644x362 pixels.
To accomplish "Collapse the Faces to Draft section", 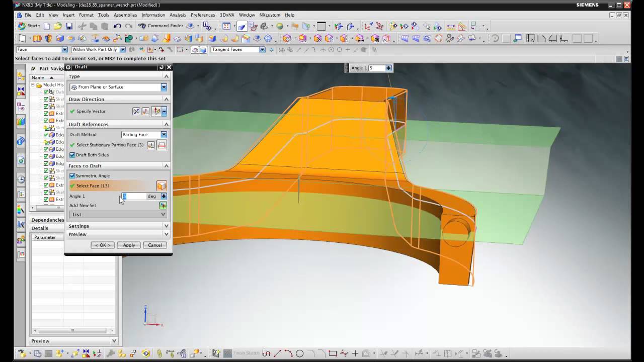I will point(166,165).
